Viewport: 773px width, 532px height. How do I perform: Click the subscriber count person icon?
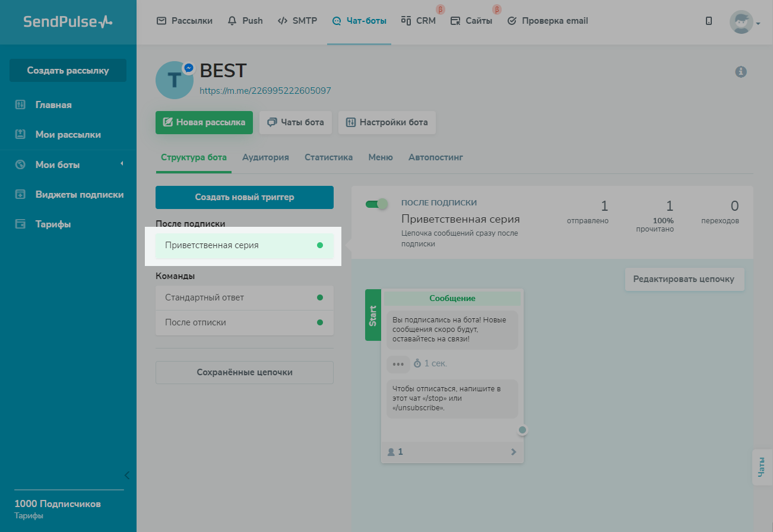click(x=391, y=452)
